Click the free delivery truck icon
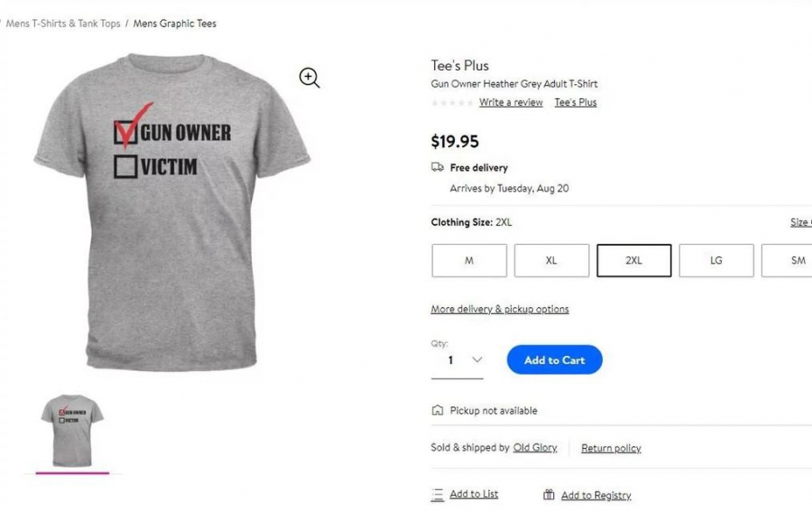This screenshot has width=812, height=511. click(438, 167)
